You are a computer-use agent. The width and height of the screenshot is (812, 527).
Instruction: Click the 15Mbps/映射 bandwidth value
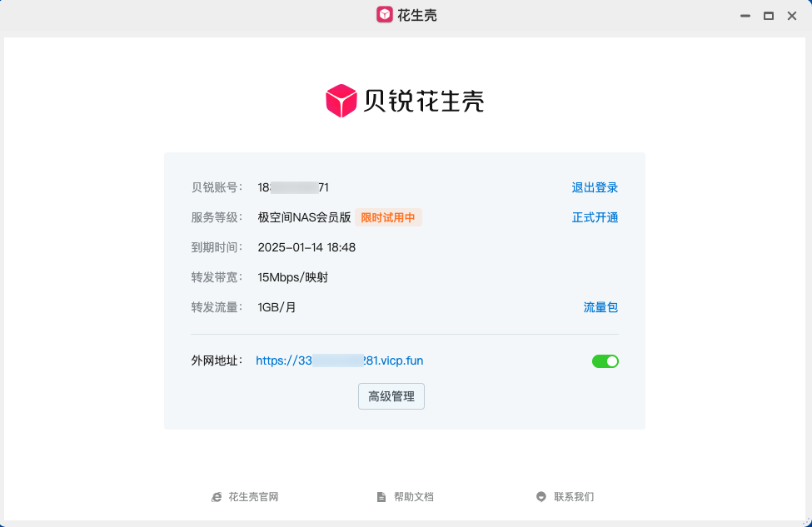click(x=293, y=277)
